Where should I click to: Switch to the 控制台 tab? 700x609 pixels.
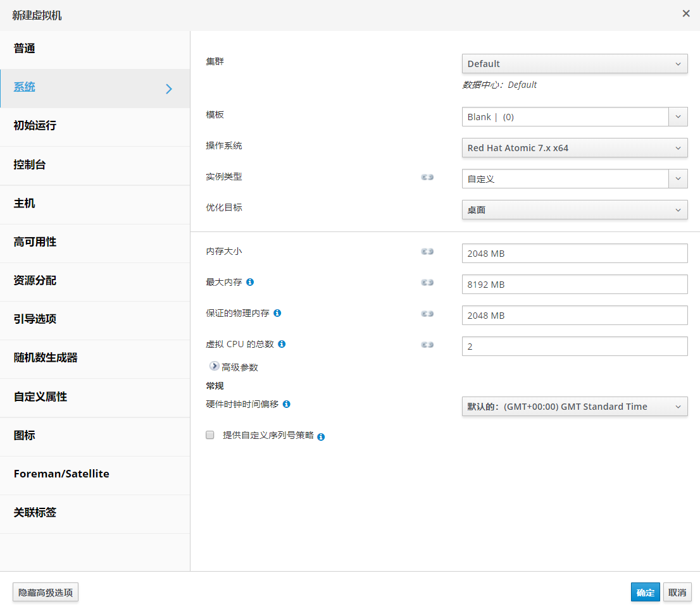[95, 166]
